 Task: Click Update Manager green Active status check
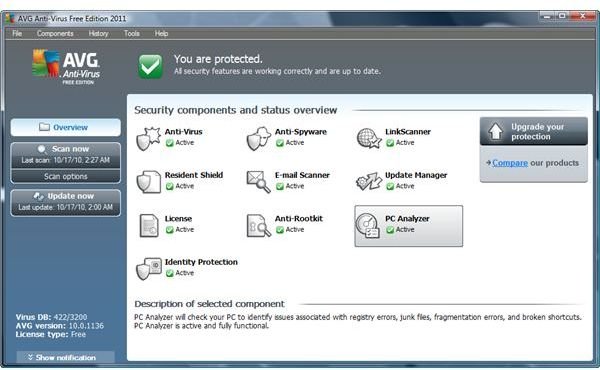tap(390, 186)
